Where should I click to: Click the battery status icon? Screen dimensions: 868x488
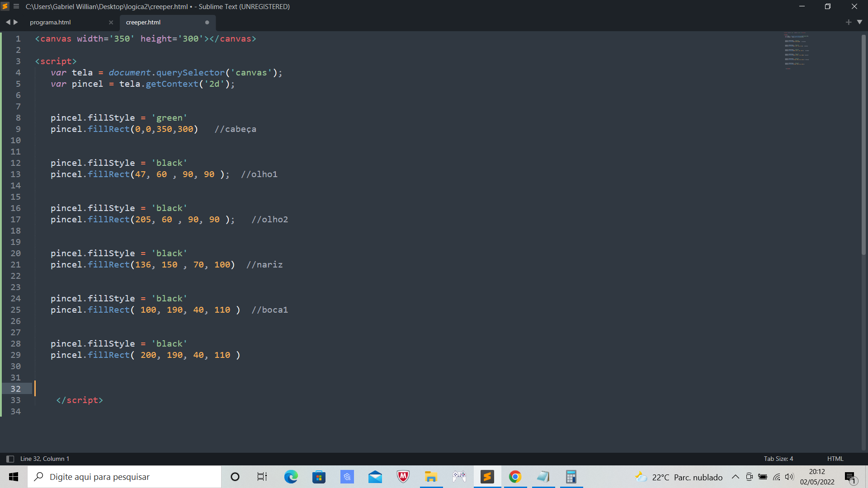coord(763,477)
